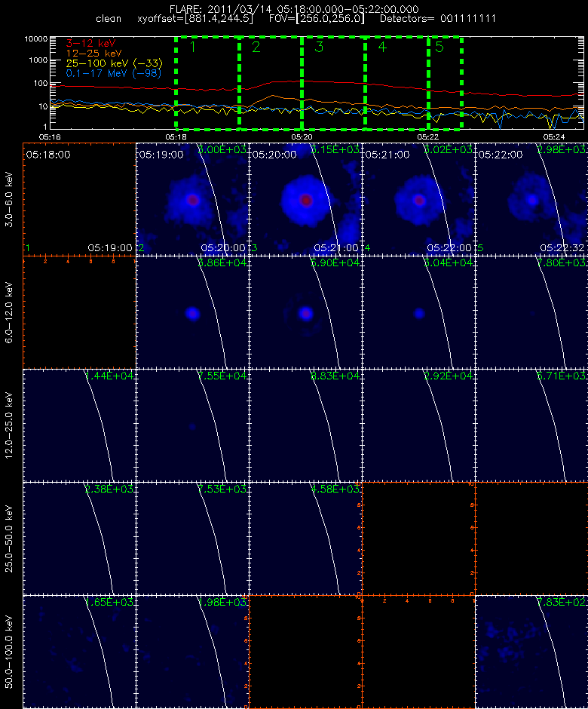Click the green interval number 4 in the image panel corner
Viewport: 588px width, 709px height.
coord(367,248)
